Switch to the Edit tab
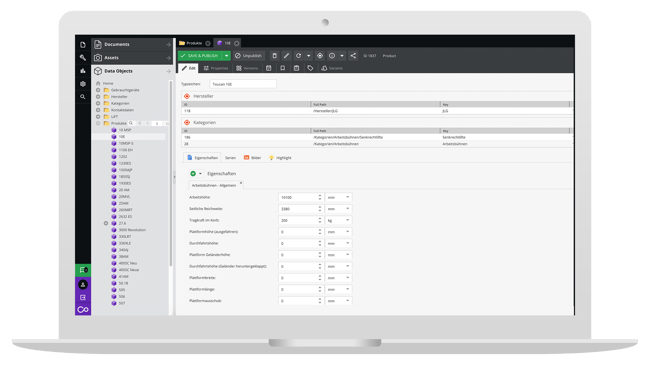 coord(189,68)
